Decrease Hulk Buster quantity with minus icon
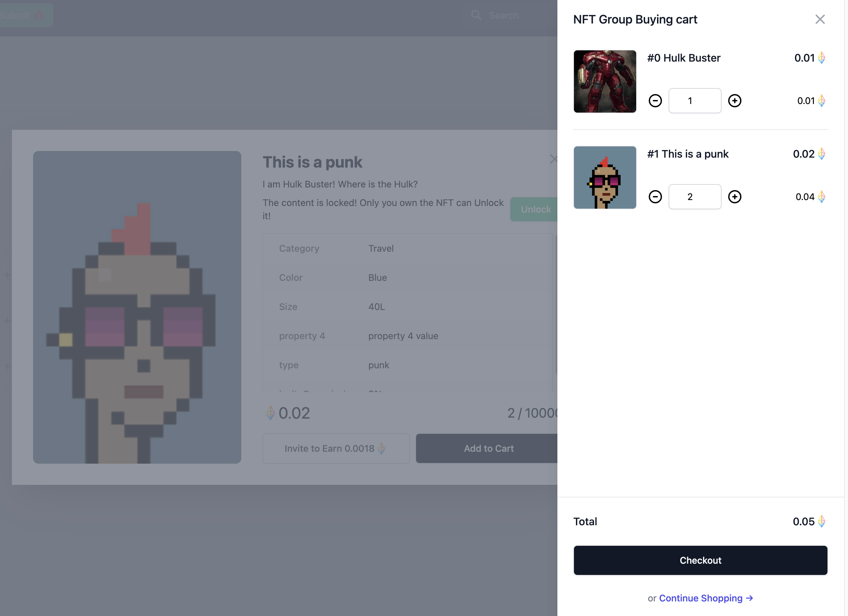The height and width of the screenshot is (616, 848). [655, 101]
